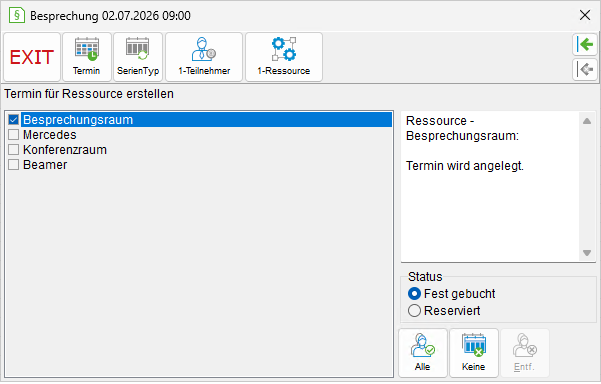Click scroll down arrow in resource info panel

point(587,253)
